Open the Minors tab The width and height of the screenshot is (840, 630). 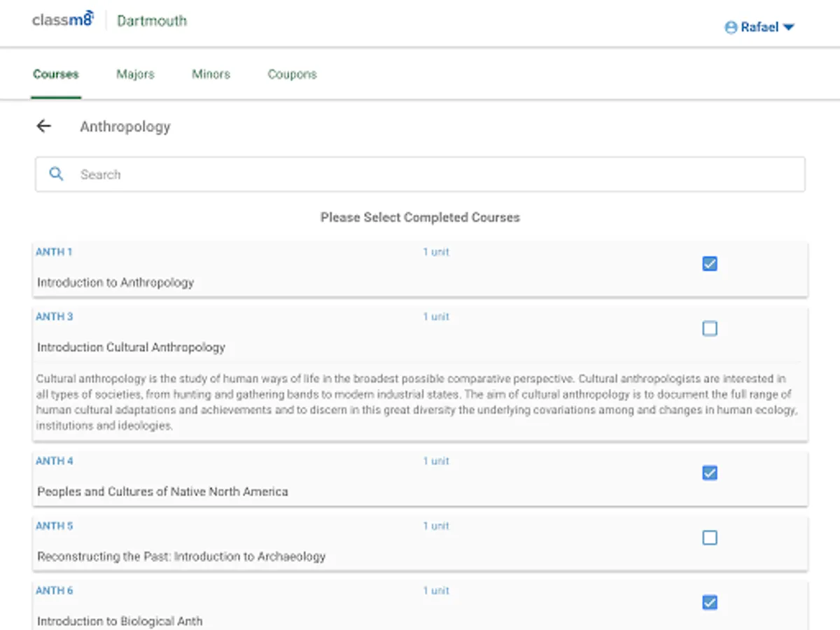211,74
